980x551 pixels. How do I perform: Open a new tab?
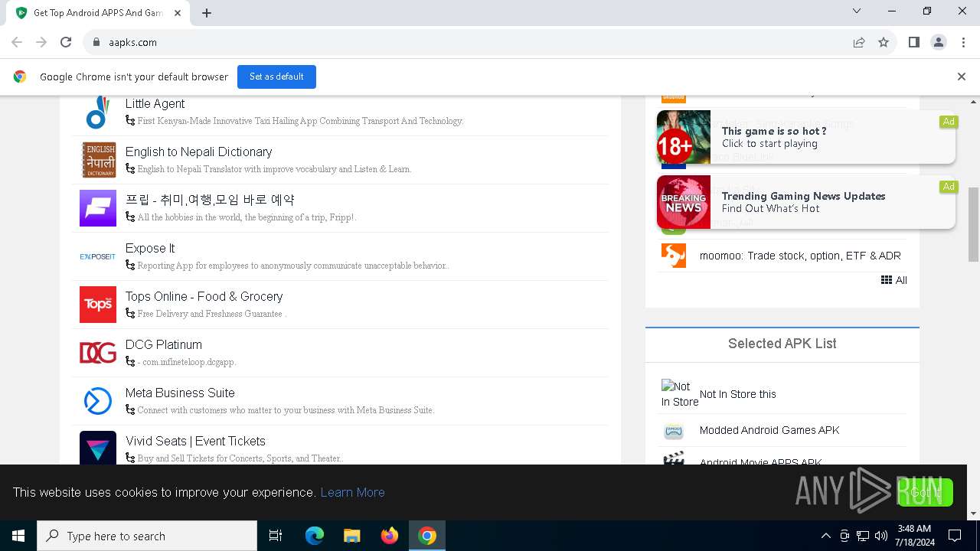coord(207,13)
